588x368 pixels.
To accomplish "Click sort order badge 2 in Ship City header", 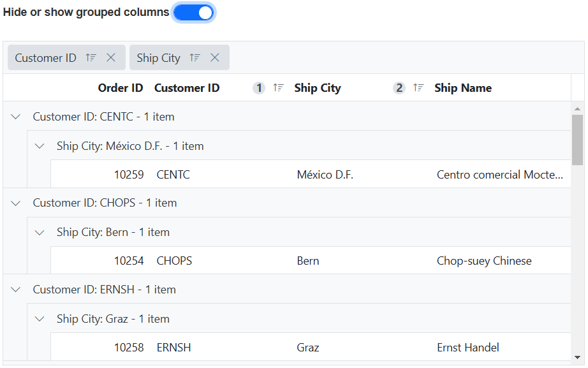I will pyautogui.click(x=399, y=88).
